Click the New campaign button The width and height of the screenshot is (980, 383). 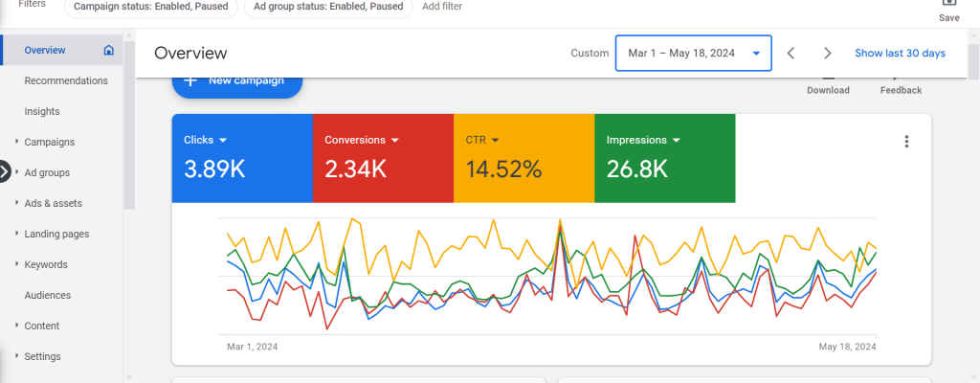pyautogui.click(x=237, y=82)
